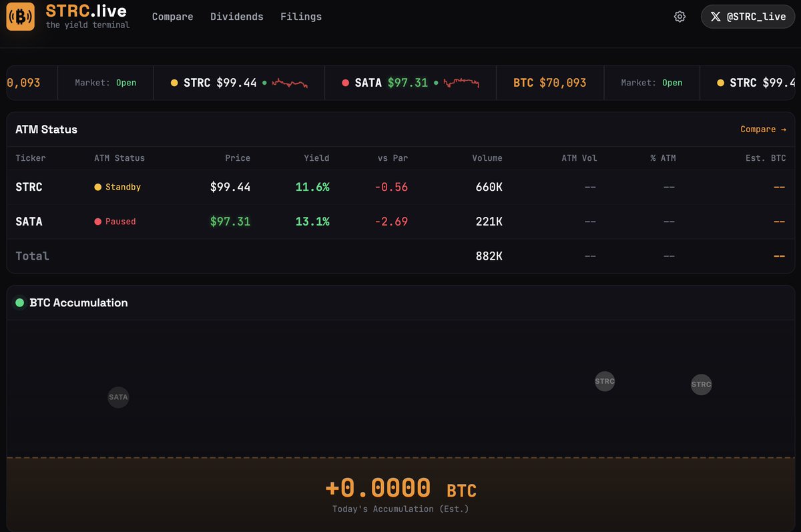Open the Filings tab
The image size is (801, 532).
(301, 16)
